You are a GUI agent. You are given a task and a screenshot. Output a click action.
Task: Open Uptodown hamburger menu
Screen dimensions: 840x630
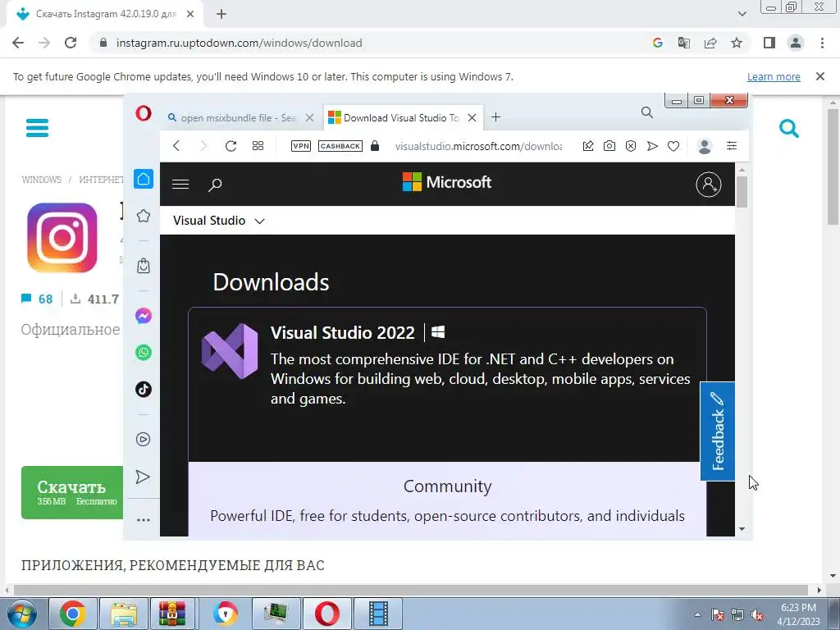(x=38, y=127)
